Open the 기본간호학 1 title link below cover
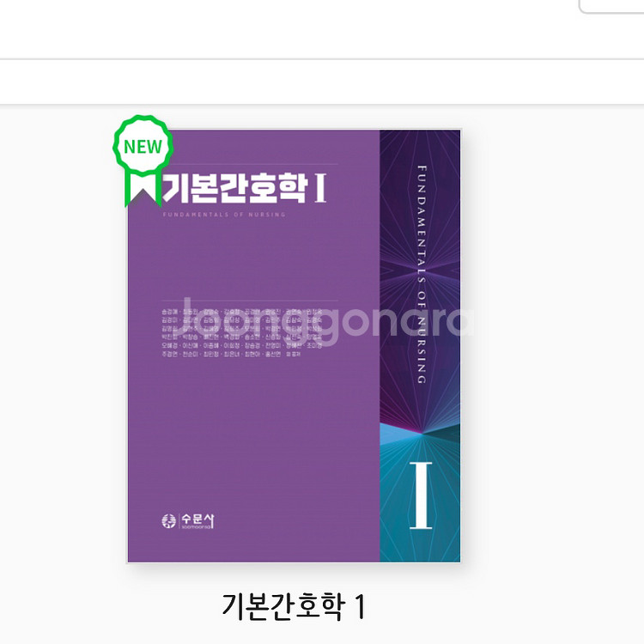644x644 pixels. point(294,606)
